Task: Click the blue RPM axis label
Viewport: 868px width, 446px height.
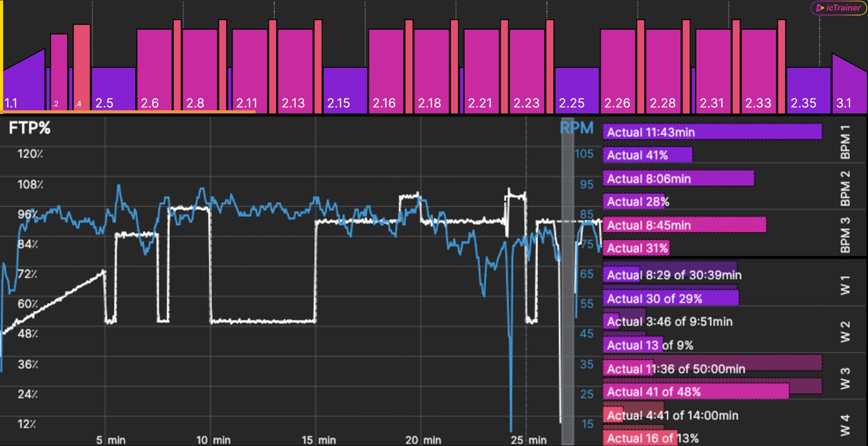Action: coord(576,127)
